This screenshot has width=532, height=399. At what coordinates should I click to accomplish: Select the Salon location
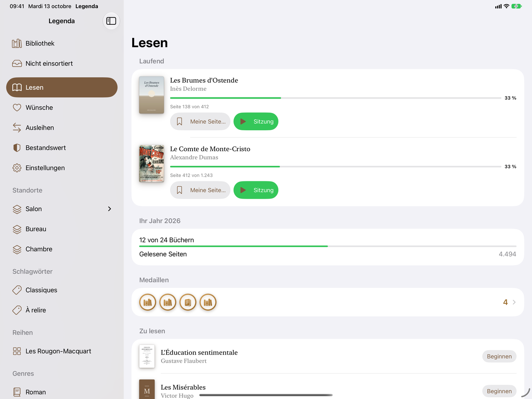tap(62, 209)
